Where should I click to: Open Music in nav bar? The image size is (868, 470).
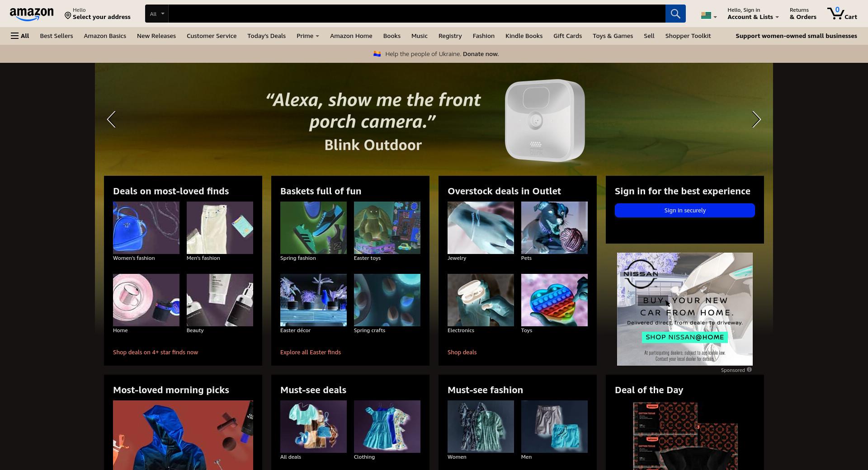coord(419,36)
